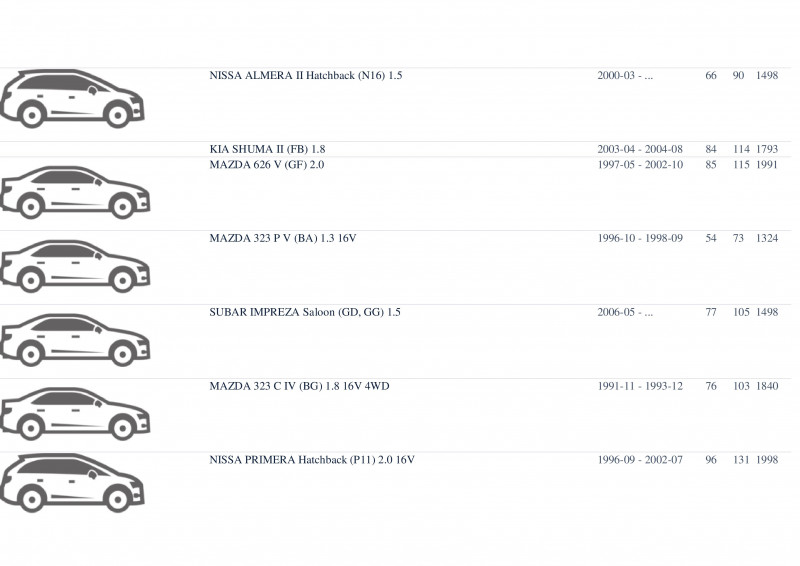
Task: Open NISSA PRIMERA Hatchback (P11) 2.0 16V
Action: pos(312,459)
